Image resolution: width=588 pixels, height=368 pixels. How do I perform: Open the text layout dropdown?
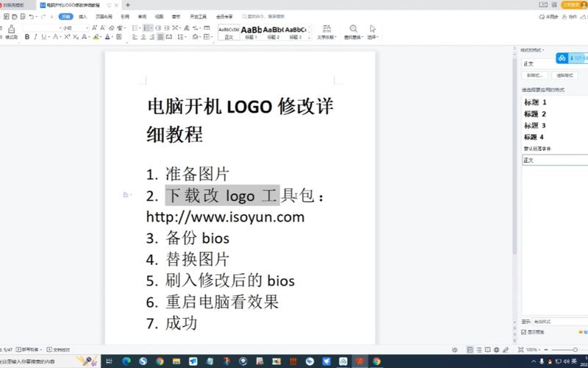click(x=326, y=32)
